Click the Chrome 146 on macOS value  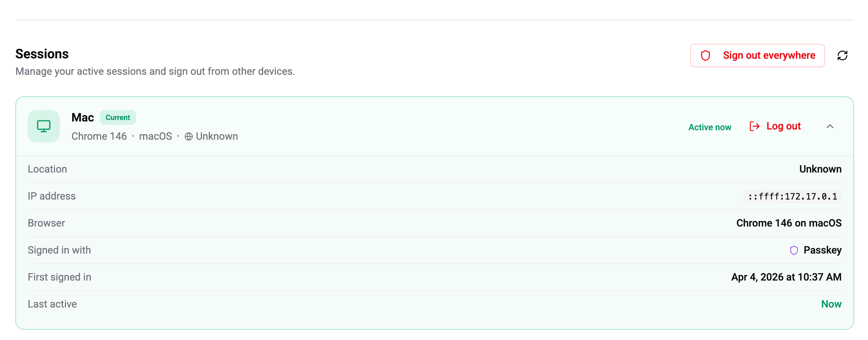[789, 223]
